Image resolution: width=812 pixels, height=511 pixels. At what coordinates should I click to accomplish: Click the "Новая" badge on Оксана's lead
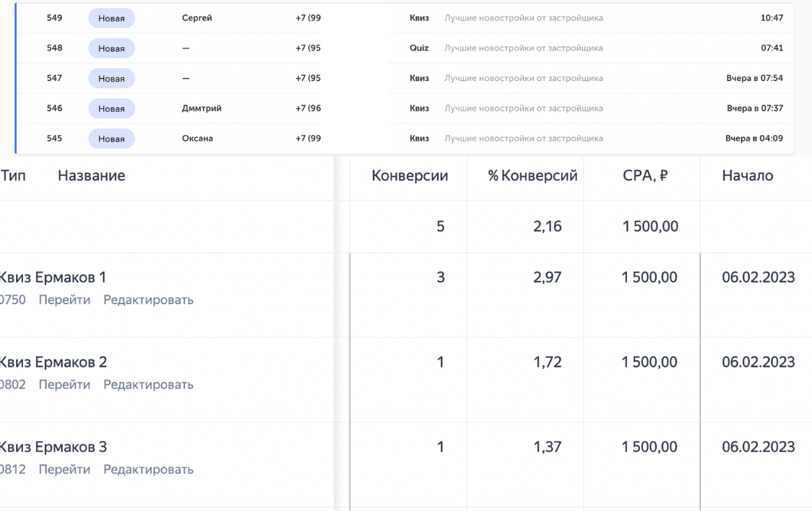coord(111,138)
